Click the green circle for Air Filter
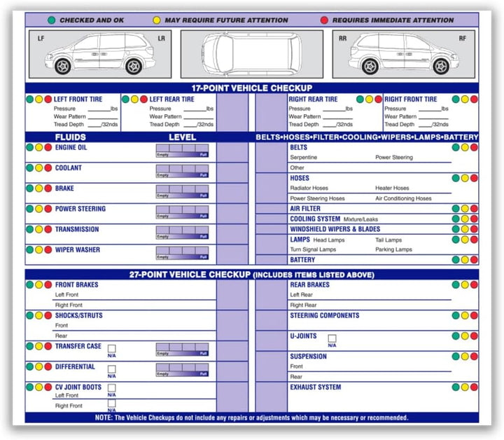 (456, 209)
